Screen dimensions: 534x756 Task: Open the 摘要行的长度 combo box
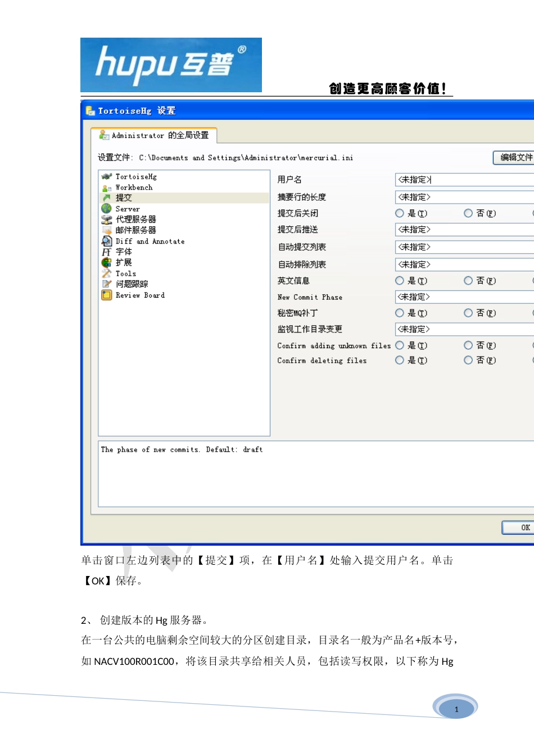pyautogui.click(x=464, y=197)
